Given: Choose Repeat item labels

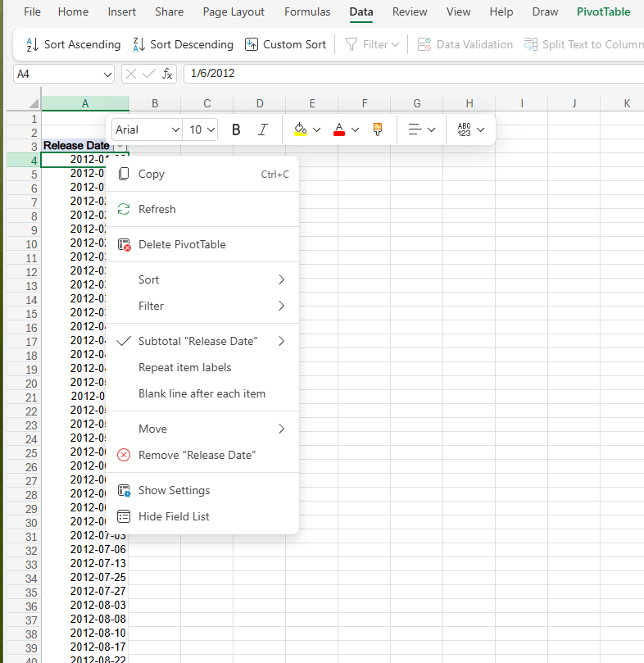Looking at the screenshot, I should (x=202, y=367).
